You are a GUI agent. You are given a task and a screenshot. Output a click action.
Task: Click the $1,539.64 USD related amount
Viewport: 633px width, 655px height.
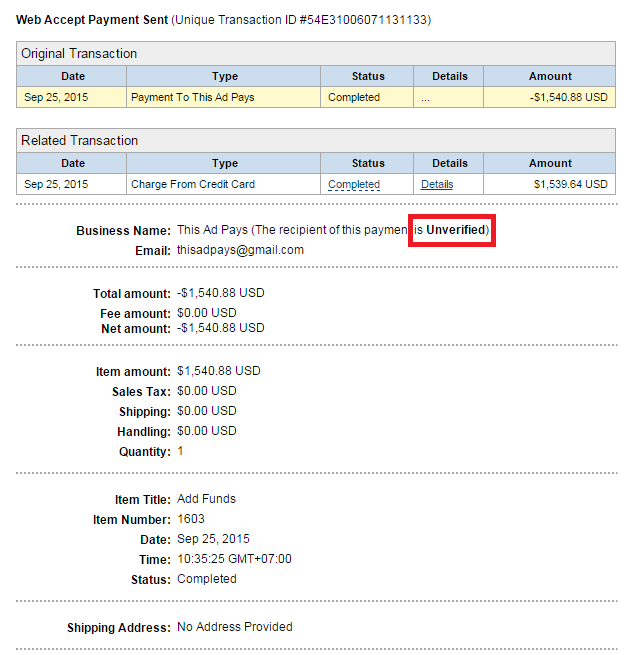coord(568,184)
